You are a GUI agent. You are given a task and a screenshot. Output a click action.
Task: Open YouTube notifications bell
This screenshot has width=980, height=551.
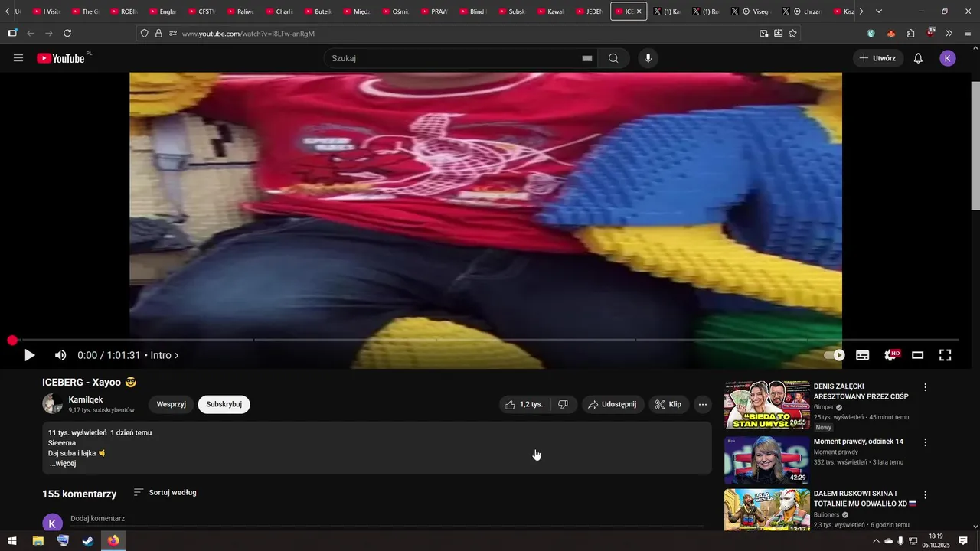pyautogui.click(x=918, y=58)
